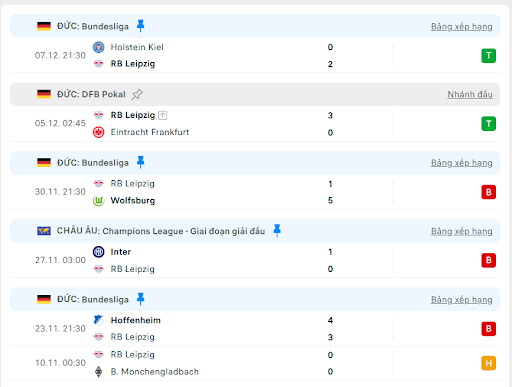Image resolution: width=512 pixels, height=387 pixels.
Task: Open the green T result badge for Holstein Kiel match
Action: click(488, 56)
